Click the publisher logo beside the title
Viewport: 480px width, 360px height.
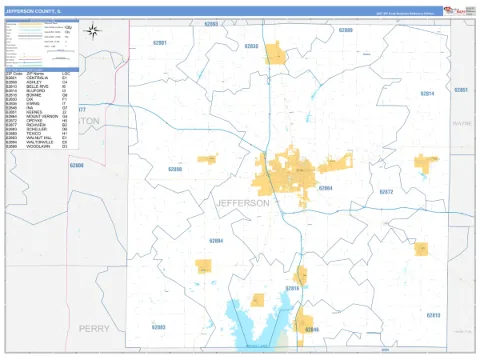460,11
